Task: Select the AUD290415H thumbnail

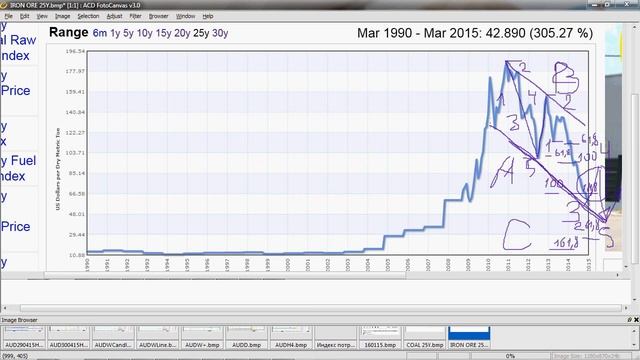Action: pos(23,337)
